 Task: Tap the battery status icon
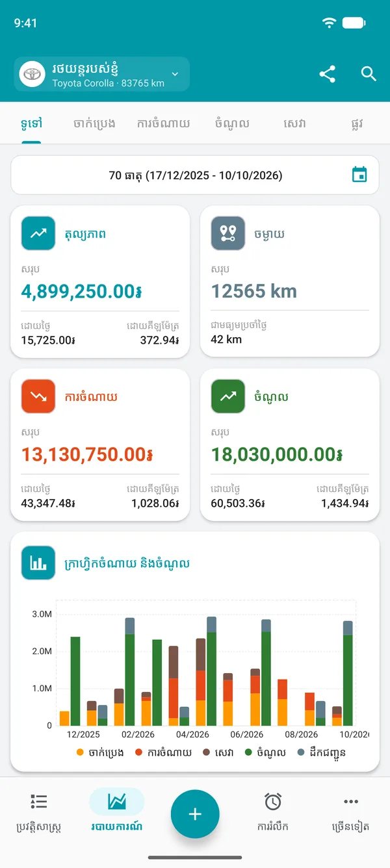pos(354,23)
